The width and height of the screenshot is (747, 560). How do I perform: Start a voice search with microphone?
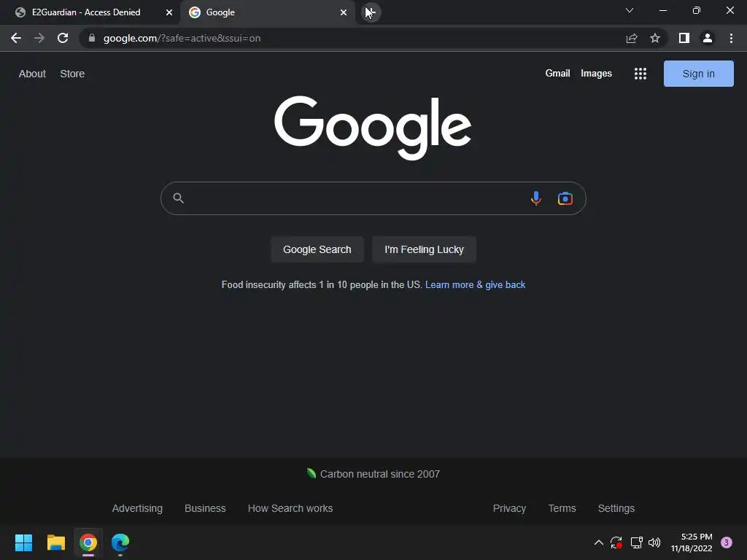[x=536, y=198]
